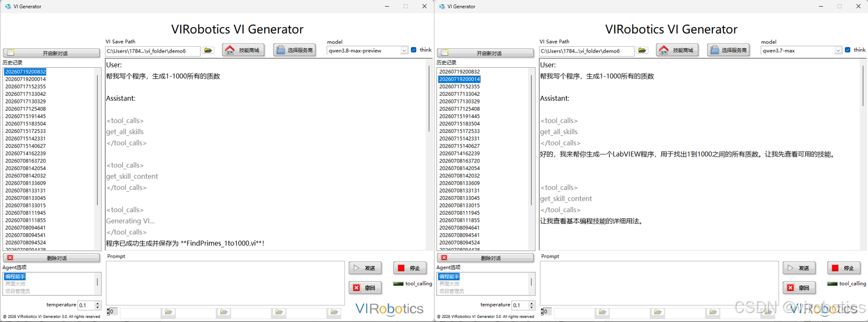The height and width of the screenshot is (322, 868).
Task: Open 技能商城 skill store in right window
Action: (677, 50)
